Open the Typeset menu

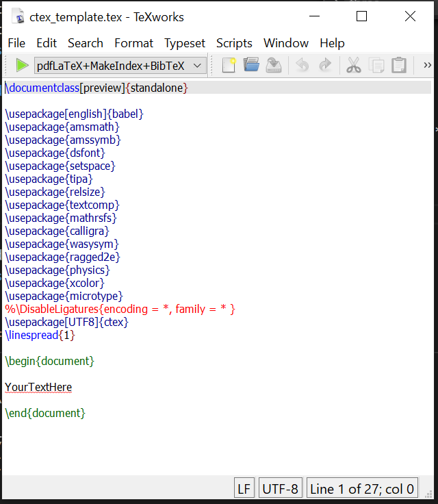pyautogui.click(x=185, y=43)
